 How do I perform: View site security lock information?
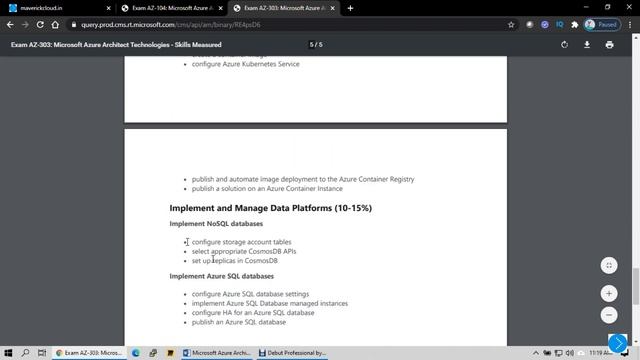73,24
